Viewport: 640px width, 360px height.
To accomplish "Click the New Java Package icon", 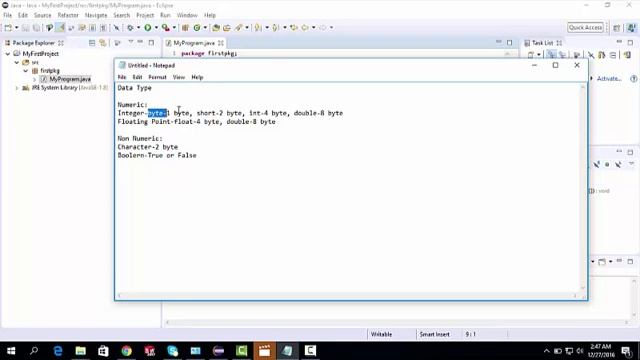I will (x=185, y=28).
